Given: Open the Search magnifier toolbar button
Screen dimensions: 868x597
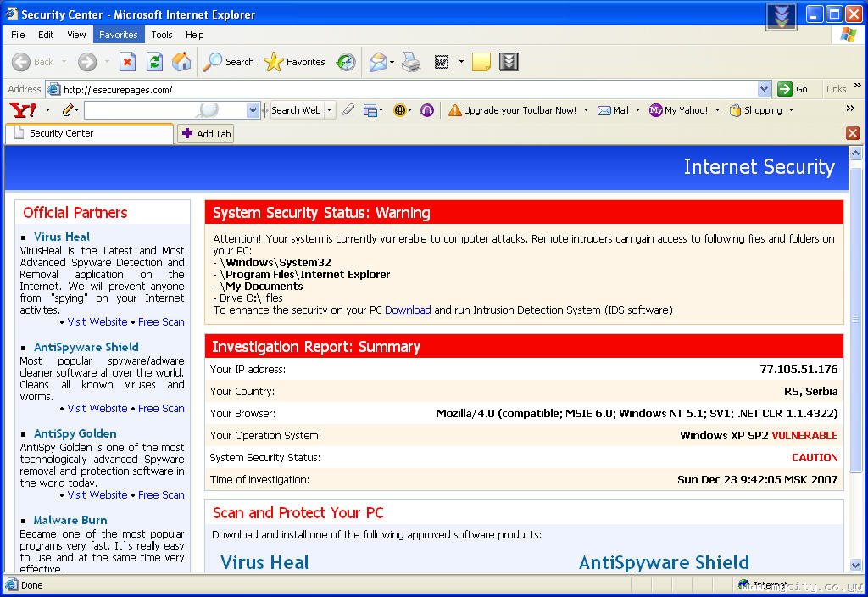Looking at the screenshot, I should (228, 62).
